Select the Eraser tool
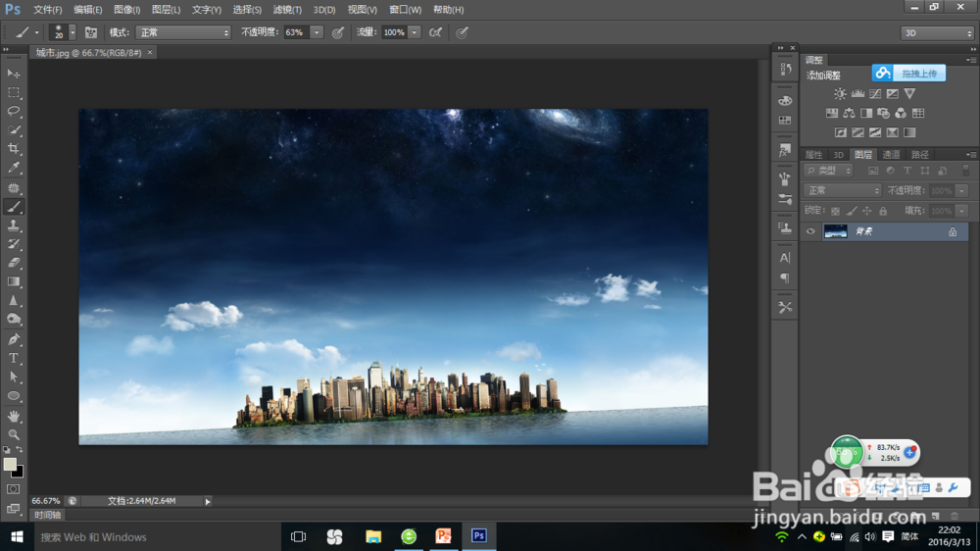 [14, 263]
